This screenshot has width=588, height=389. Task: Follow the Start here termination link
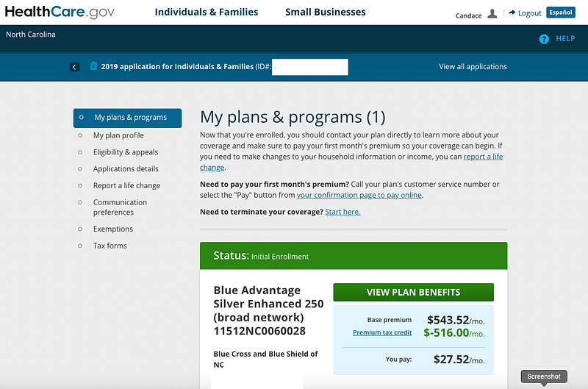click(x=343, y=212)
